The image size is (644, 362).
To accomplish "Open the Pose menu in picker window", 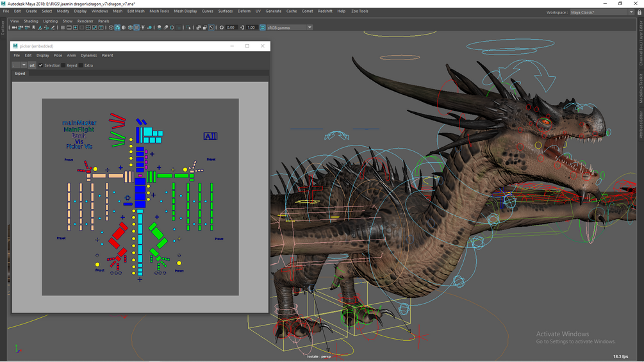I will [58, 56].
